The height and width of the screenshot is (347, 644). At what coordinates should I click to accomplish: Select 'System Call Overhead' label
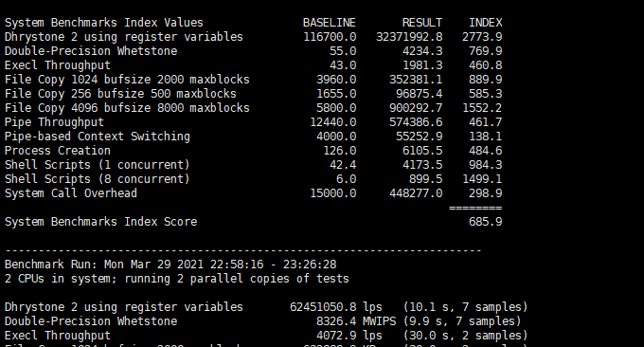(x=71, y=193)
